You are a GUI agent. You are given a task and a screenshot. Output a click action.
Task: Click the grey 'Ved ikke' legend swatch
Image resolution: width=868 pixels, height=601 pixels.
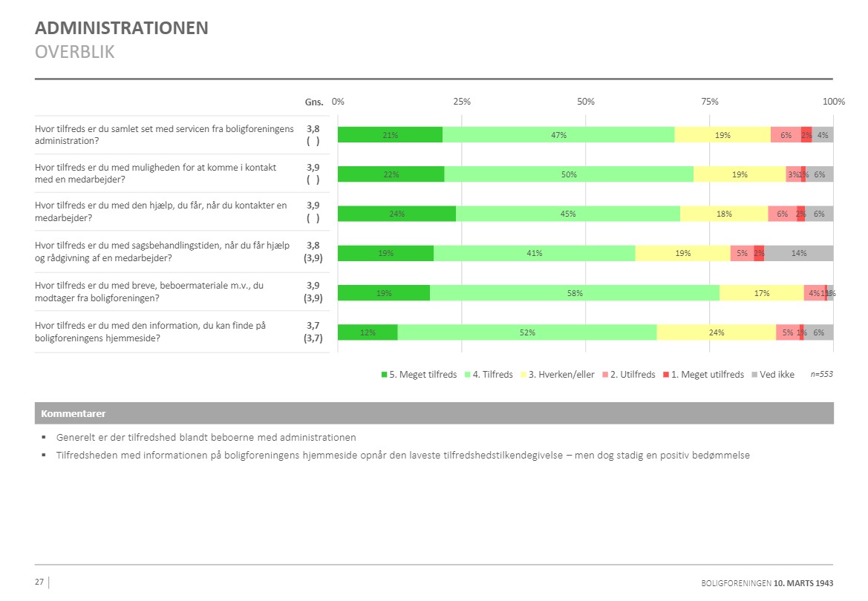(754, 375)
